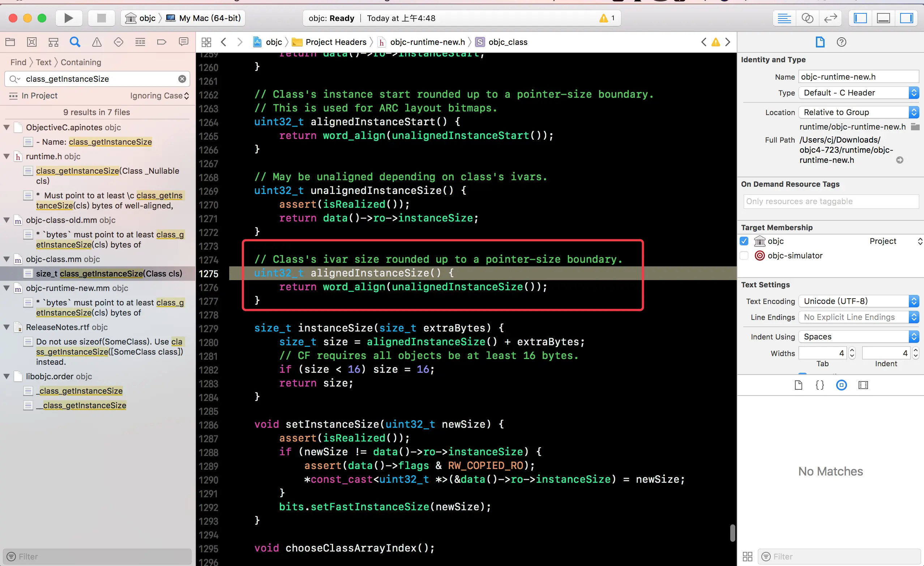
Task: Switch to the Project navigator folder icon
Action: click(10, 42)
